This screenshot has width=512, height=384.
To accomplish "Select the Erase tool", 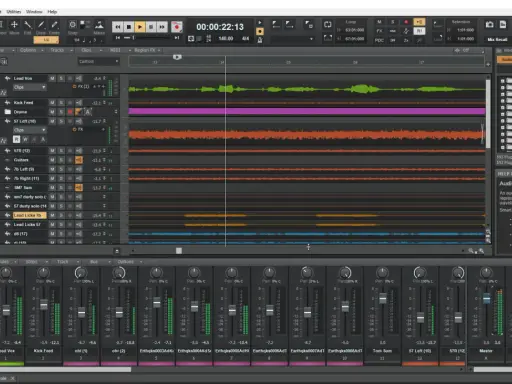I will click(x=54, y=24).
